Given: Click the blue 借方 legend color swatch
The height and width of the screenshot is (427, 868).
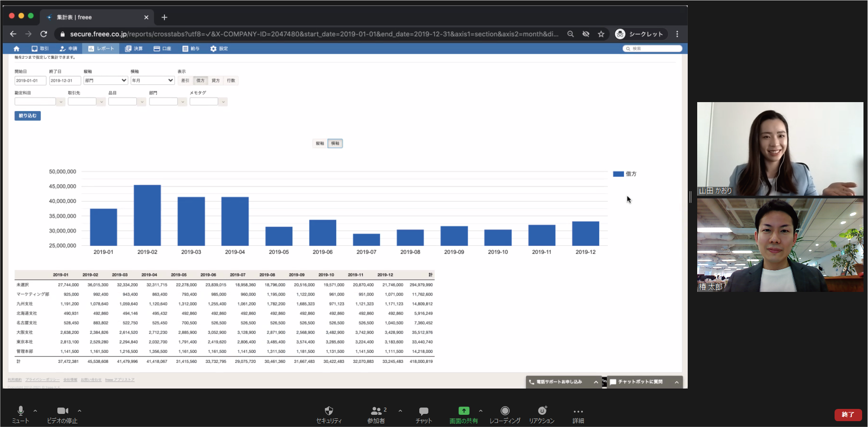Looking at the screenshot, I should 618,174.
